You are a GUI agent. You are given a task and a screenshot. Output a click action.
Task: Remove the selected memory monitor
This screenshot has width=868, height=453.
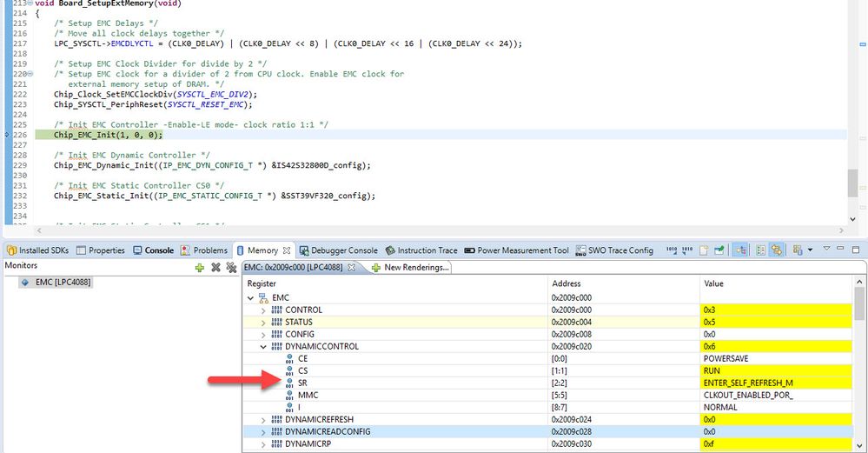pyautogui.click(x=215, y=268)
